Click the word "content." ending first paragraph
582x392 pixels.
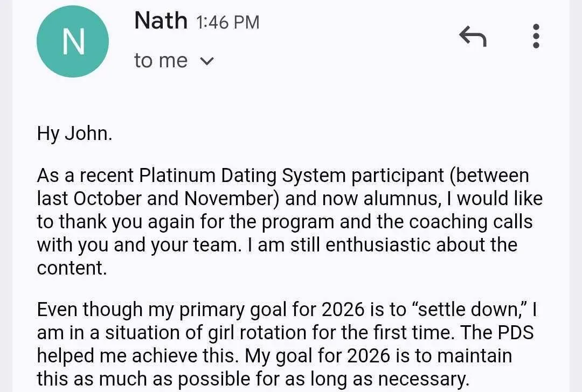tap(72, 268)
